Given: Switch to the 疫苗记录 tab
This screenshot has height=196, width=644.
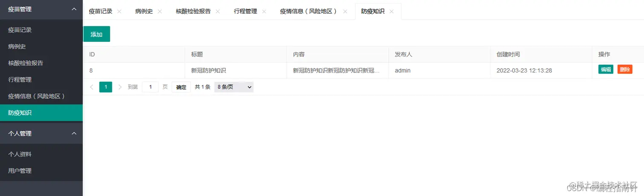Looking at the screenshot, I should [x=101, y=12].
